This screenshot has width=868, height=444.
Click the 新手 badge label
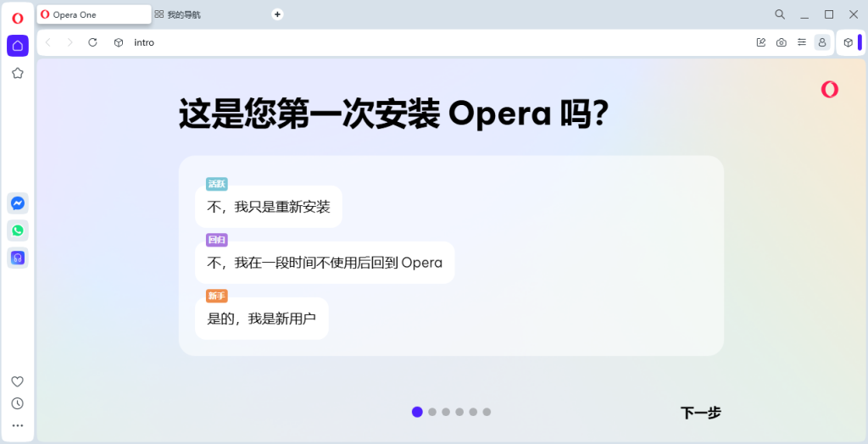pos(217,297)
